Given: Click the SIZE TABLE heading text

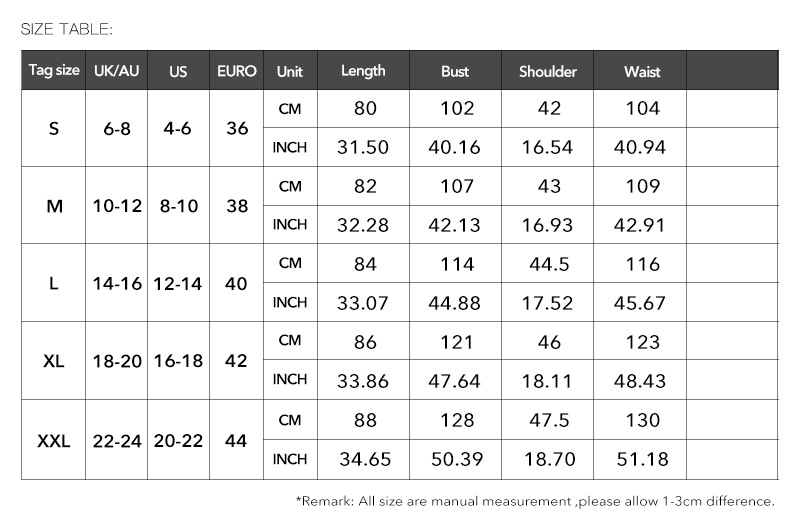Looking at the screenshot, I should point(67,30).
